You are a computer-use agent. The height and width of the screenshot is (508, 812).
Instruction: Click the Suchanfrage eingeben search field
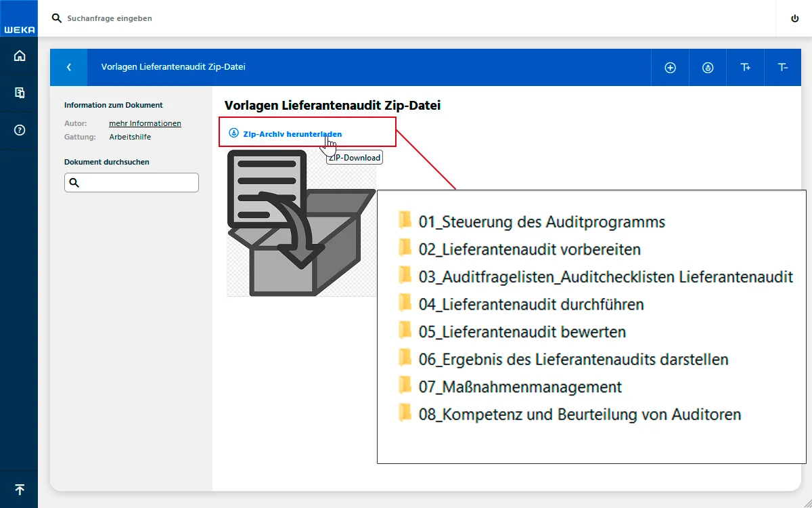point(108,18)
